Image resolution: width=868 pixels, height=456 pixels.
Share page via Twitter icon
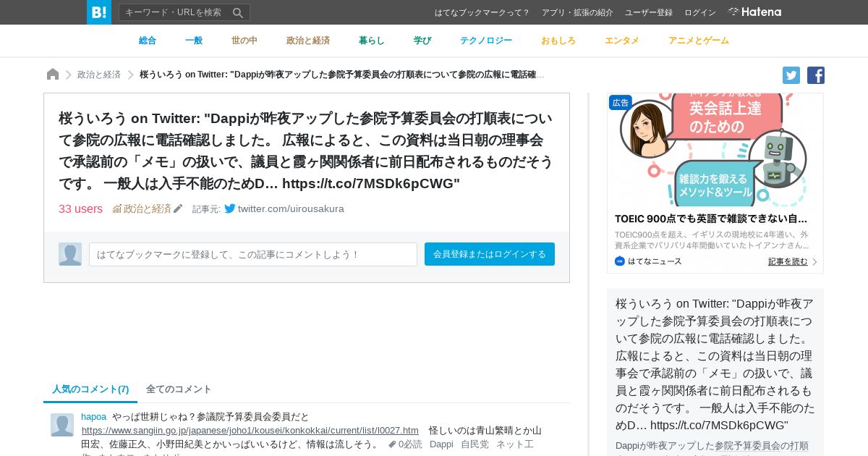point(791,75)
